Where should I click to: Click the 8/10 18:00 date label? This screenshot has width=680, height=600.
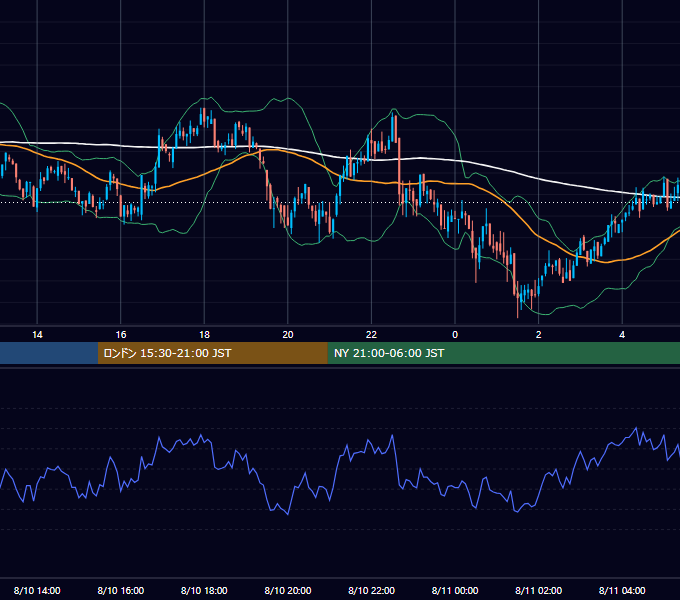(x=204, y=590)
